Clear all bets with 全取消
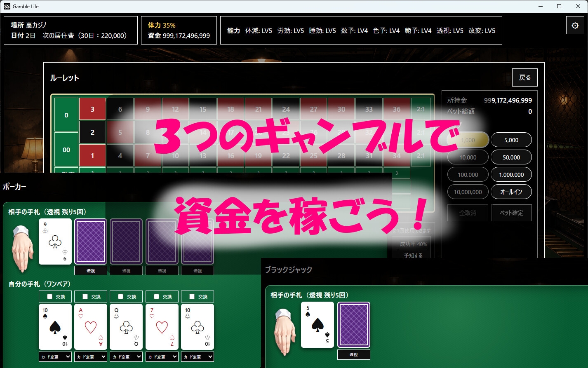The image size is (588, 368). click(x=468, y=213)
